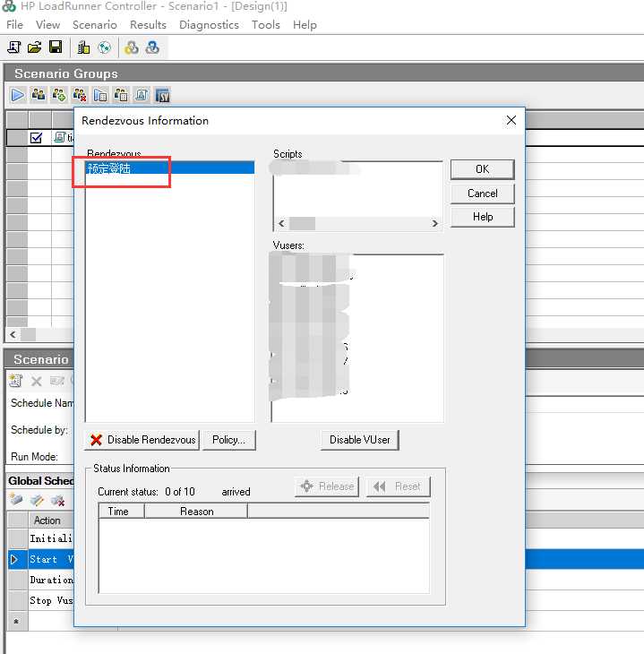Click the globe icon in main toolbar
This screenshot has width=644, height=654.
[104, 47]
